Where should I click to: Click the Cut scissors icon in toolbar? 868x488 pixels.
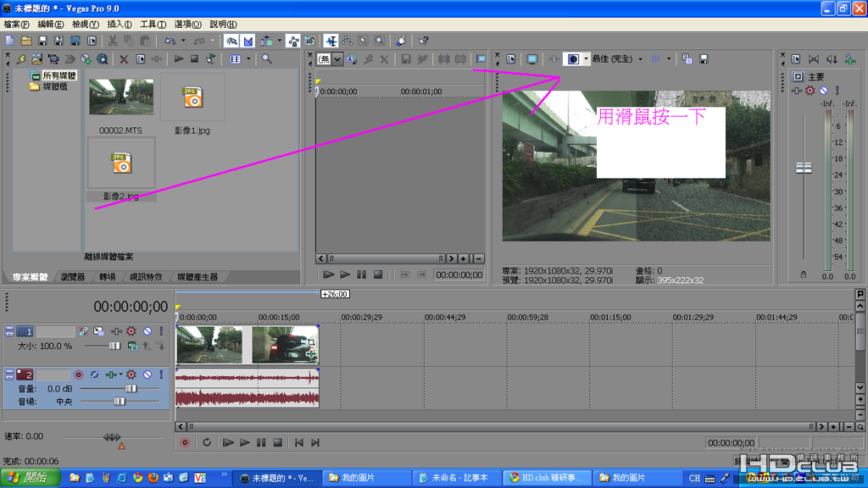point(113,41)
